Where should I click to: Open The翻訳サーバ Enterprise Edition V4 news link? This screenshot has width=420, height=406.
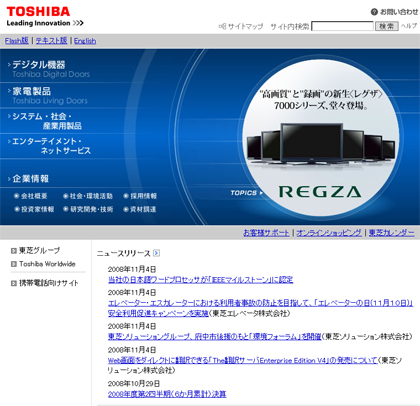click(242, 360)
